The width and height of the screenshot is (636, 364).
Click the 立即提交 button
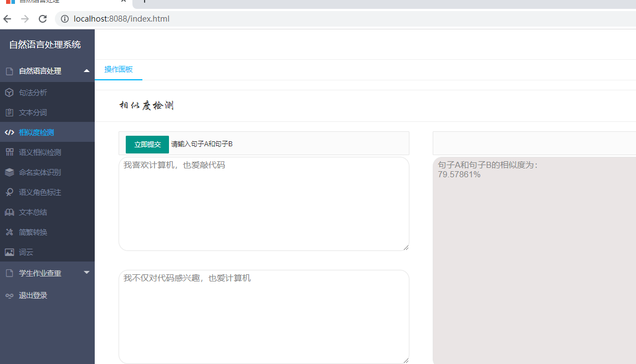[147, 145]
